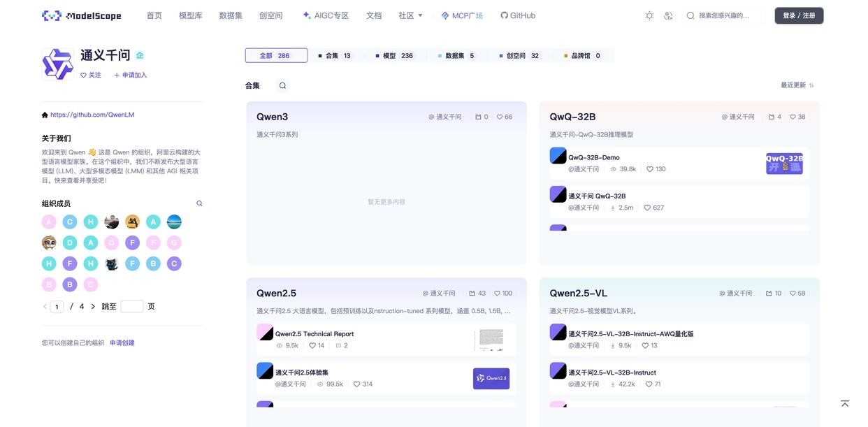Click the 通义千问 organization avatar
Screen dimensions: 868x427
58,64
